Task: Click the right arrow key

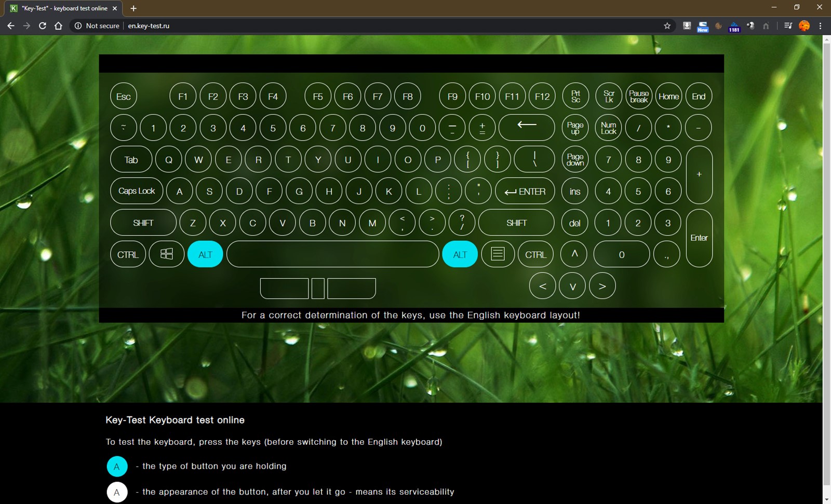Action: [x=602, y=286]
